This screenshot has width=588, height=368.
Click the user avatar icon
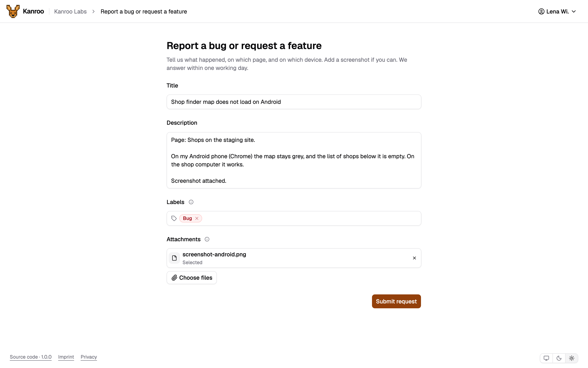[541, 11]
